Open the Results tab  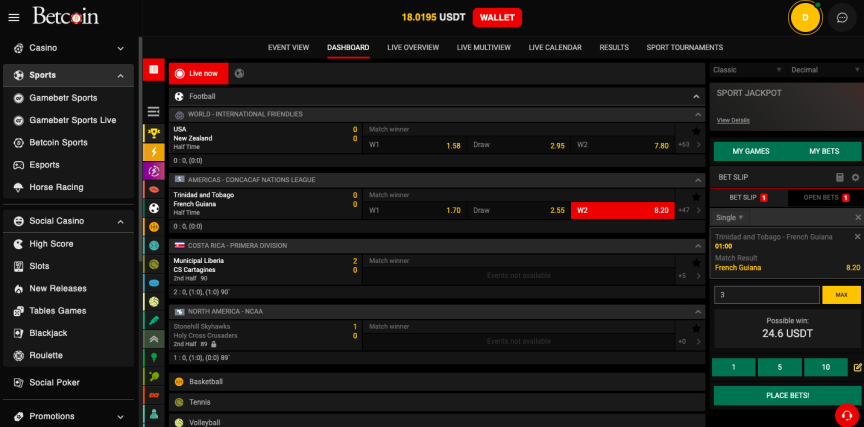614,47
